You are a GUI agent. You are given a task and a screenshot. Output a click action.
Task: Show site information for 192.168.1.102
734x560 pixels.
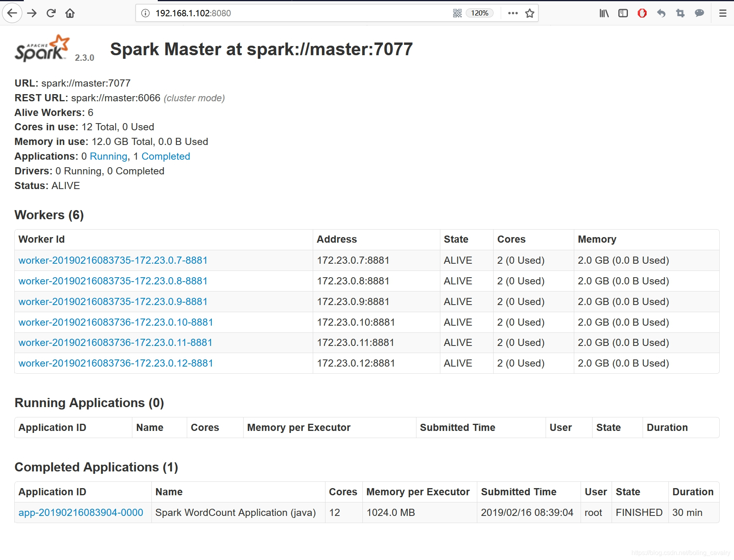[x=145, y=13]
